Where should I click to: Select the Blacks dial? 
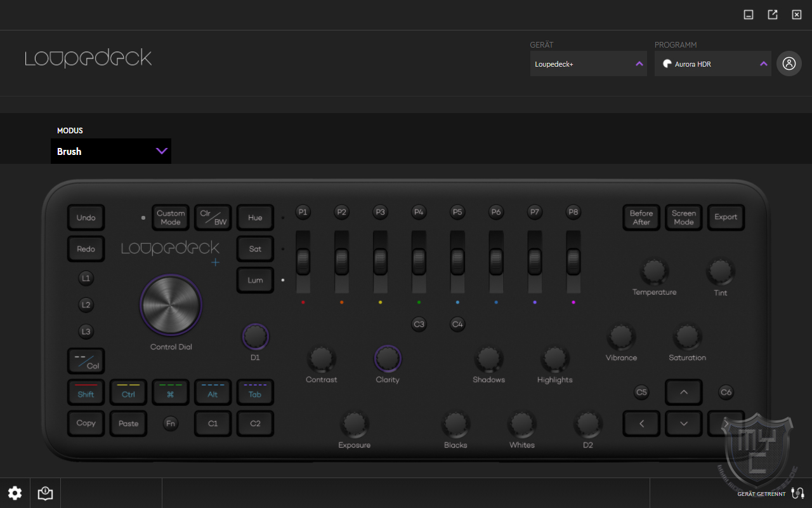(x=455, y=424)
